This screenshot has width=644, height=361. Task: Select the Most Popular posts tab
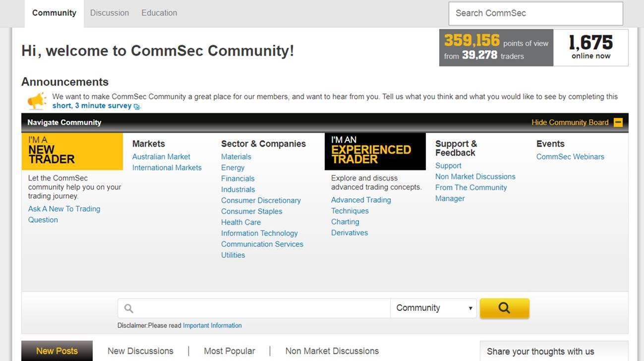pos(229,351)
